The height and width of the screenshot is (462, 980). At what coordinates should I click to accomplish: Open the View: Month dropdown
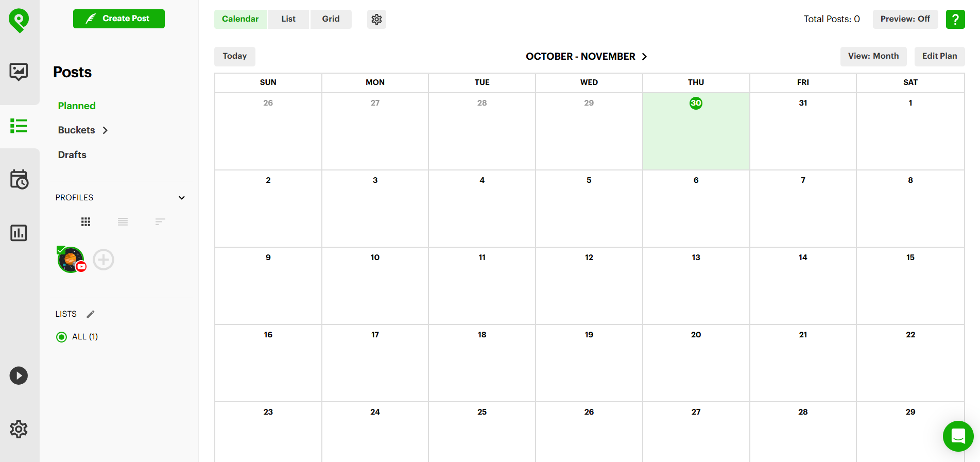(873, 56)
